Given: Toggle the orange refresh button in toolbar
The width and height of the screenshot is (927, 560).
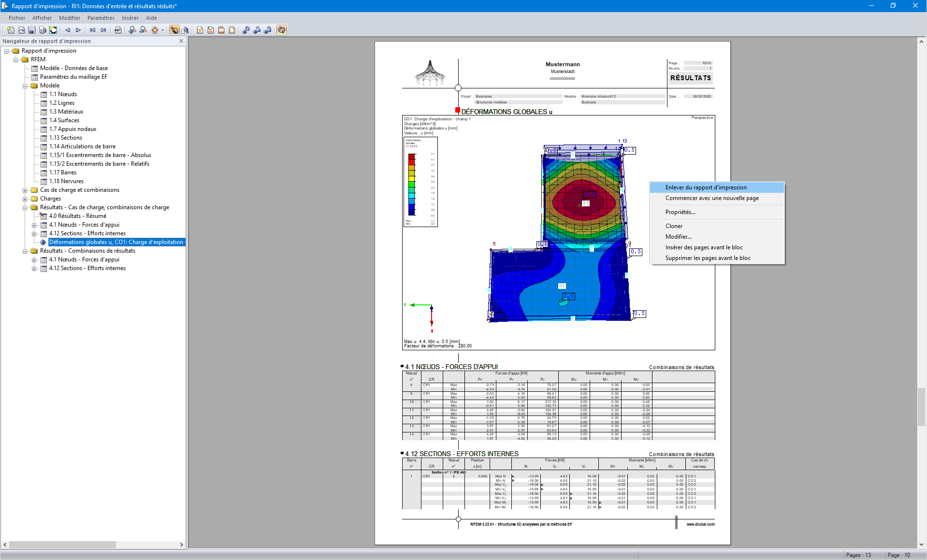Looking at the screenshot, I should [x=282, y=30].
